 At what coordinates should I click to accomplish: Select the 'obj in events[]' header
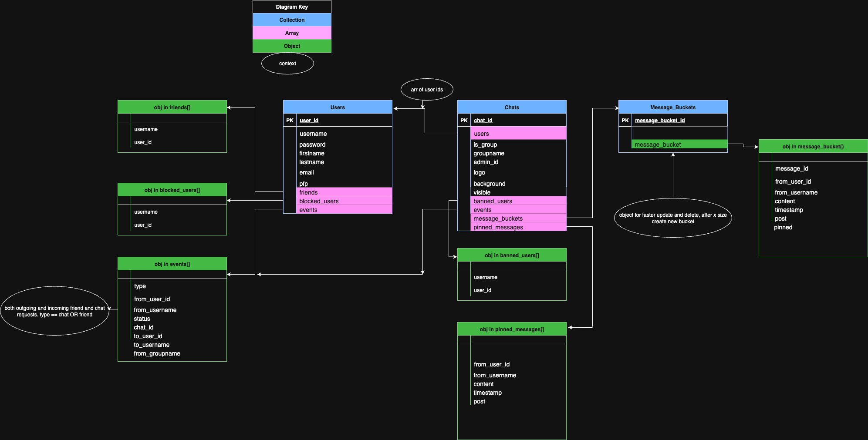(172, 264)
